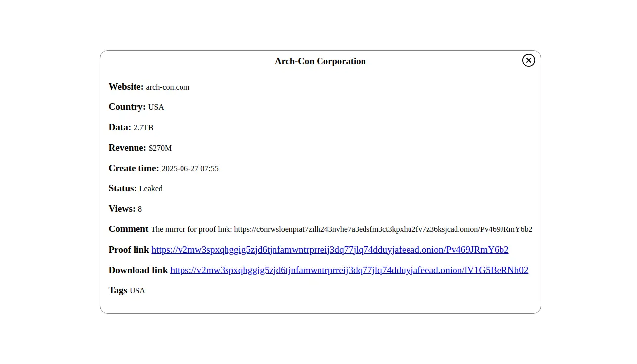Click the USA tag beside Tags

137,291
